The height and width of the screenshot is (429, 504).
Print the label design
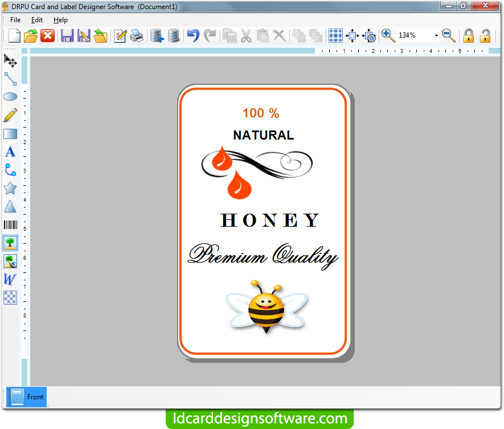click(137, 36)
